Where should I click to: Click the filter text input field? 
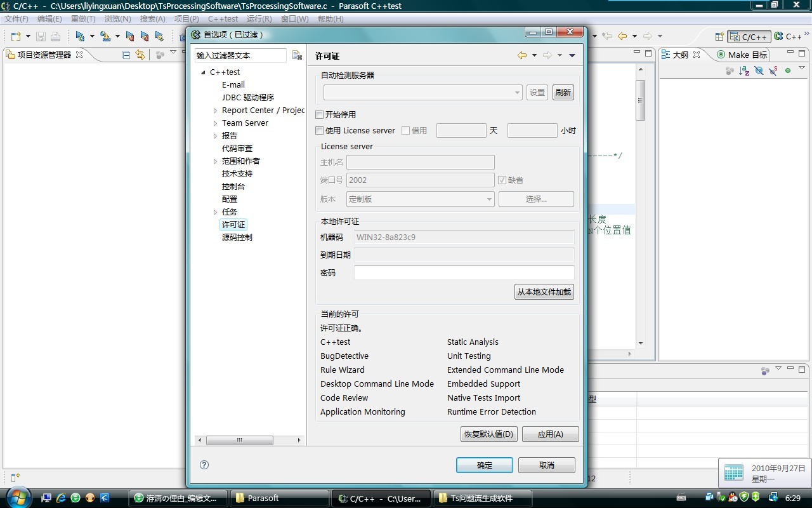241,55
